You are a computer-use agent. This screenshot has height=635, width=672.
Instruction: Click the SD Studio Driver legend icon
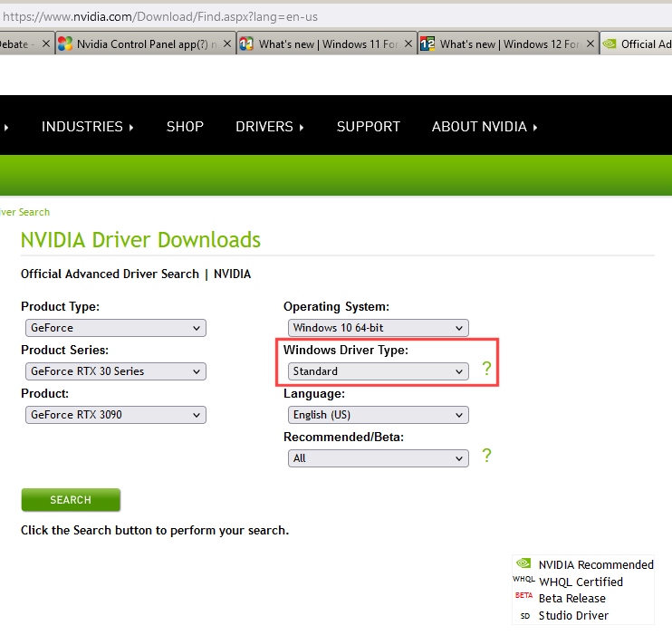(525, 616)
